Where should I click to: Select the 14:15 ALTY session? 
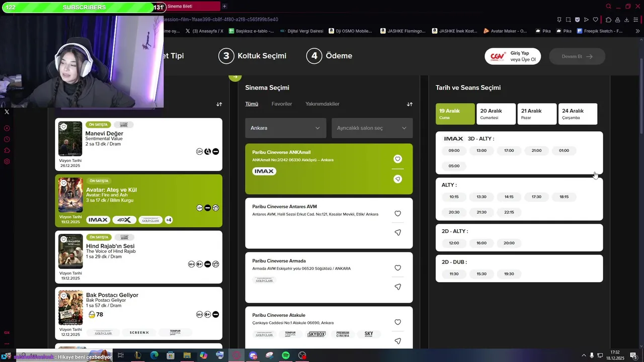[x=509, y=197]
